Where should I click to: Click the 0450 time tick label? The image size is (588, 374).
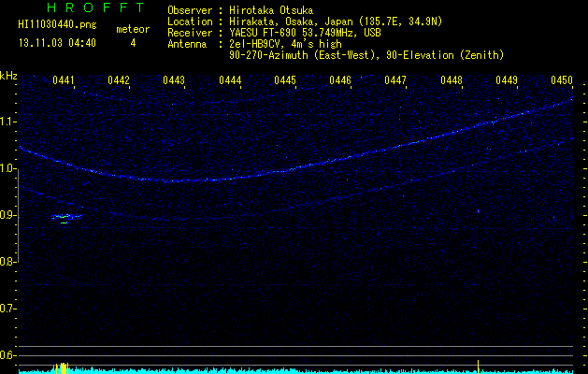562,80
